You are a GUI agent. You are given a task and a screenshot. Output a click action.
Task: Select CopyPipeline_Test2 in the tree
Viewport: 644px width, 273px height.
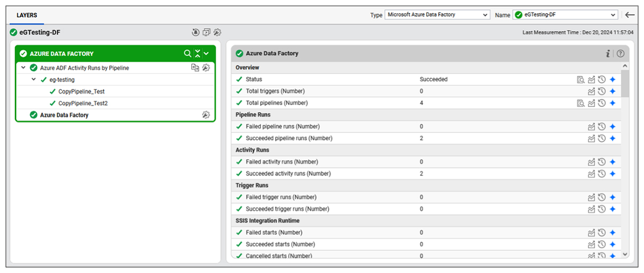[83, 103]
